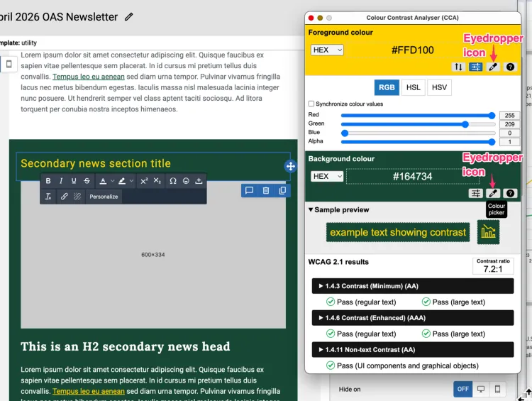Click the sample graph icon preview

(488, 232)
